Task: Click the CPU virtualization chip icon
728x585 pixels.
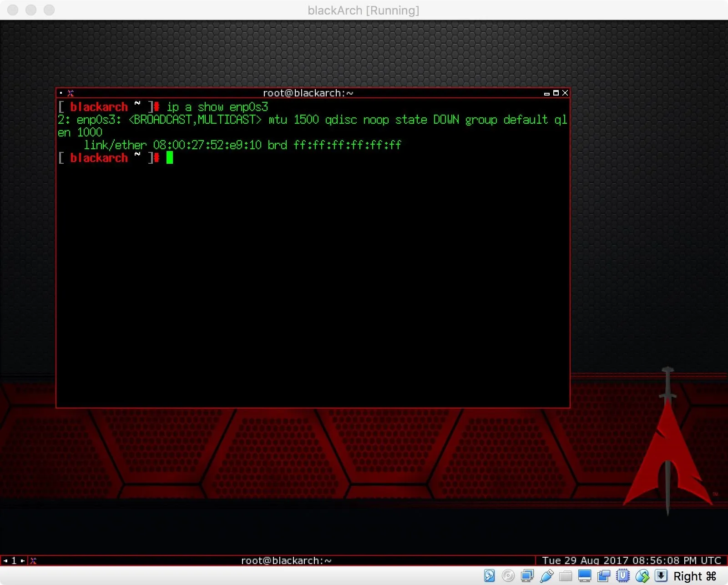Action: point(623,576)
